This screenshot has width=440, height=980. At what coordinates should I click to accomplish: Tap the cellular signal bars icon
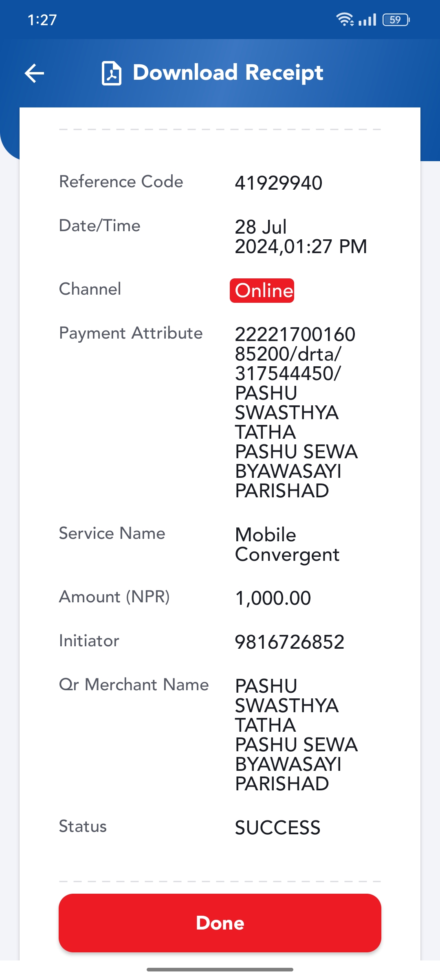point(367,20)
